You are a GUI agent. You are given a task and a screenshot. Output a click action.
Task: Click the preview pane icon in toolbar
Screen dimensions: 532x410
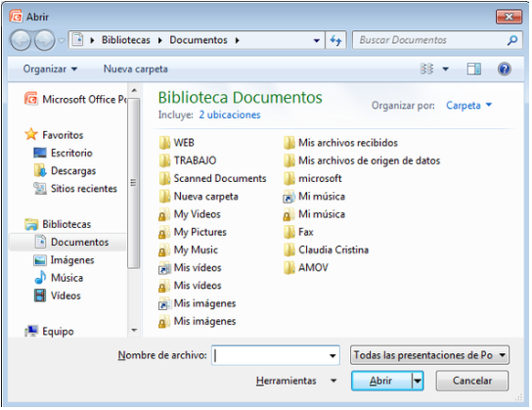[473, 69]
